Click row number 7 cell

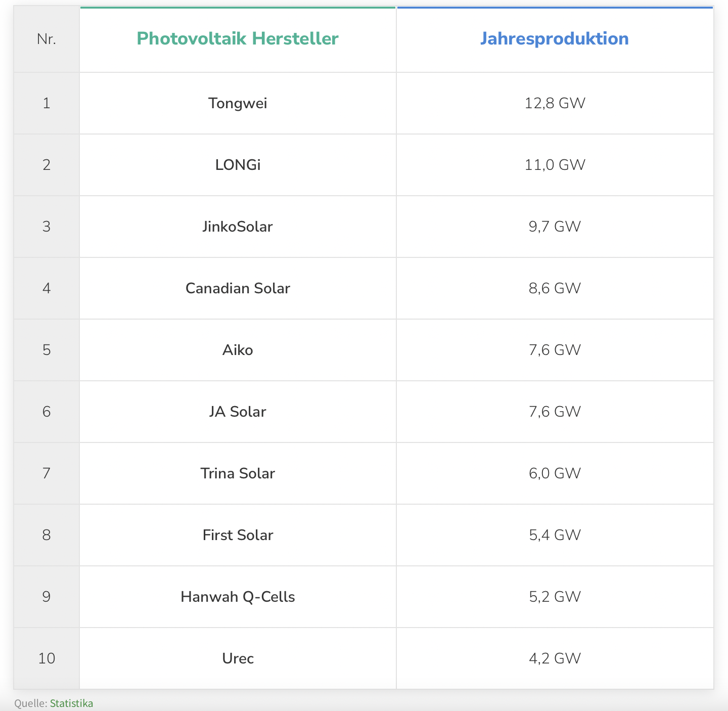(x=47, y=473)
